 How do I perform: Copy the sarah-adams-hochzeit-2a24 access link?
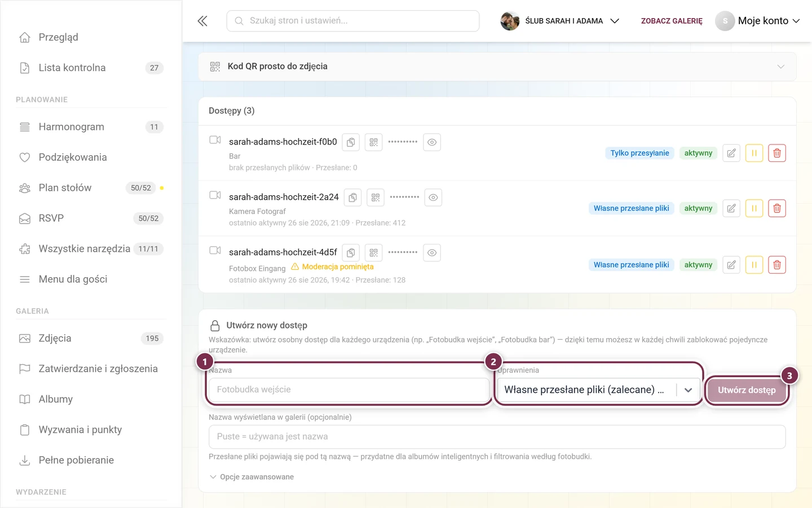tap(352, 198)
